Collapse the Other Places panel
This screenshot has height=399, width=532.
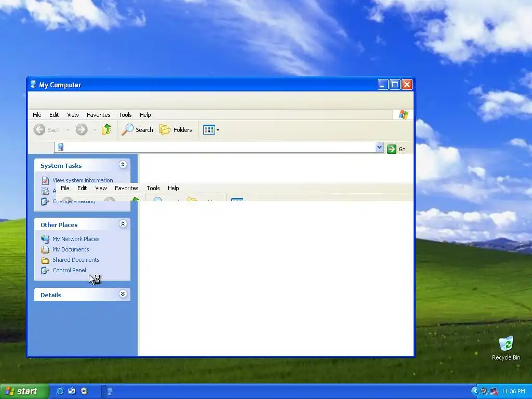coord(123,223)
